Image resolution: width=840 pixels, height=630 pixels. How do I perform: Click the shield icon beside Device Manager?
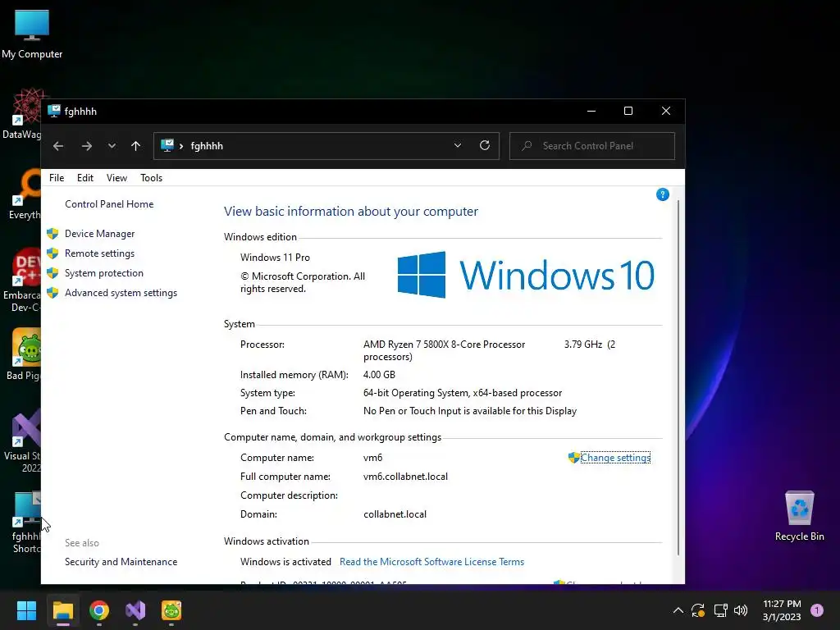click(52, 234)
